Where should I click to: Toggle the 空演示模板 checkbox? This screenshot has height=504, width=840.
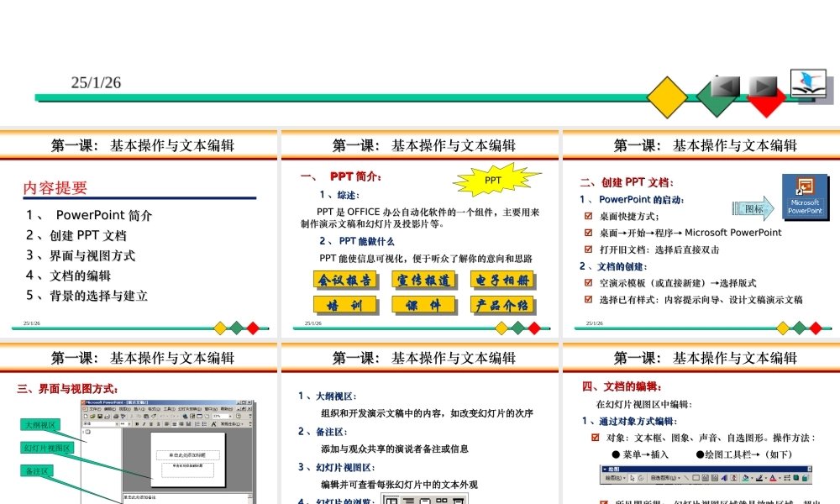[x=588, y=282]
